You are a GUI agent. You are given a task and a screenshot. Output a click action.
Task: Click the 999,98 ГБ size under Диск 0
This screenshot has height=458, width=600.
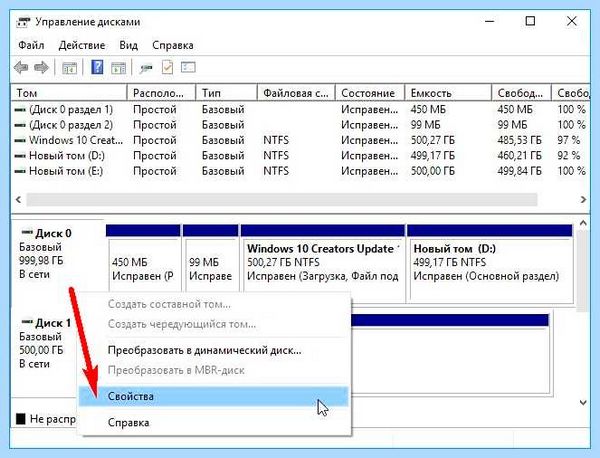click(x=41, y=261)
